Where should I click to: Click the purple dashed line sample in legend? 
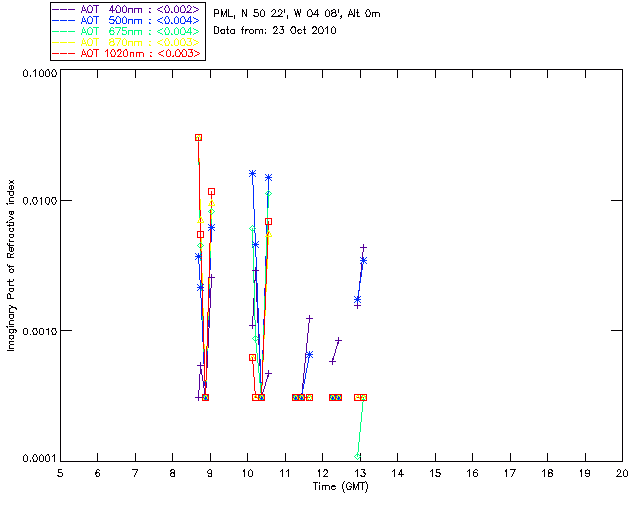[x=64, y=9]
